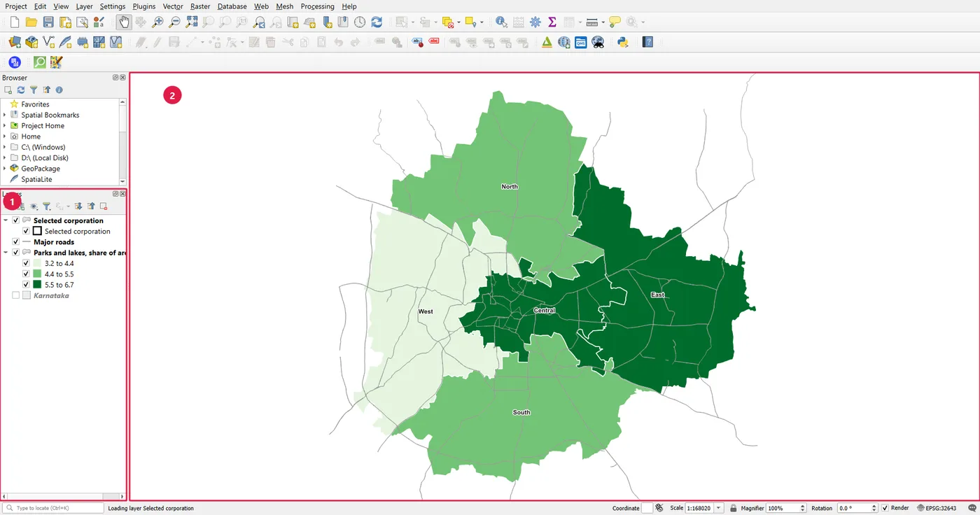Click the blue round grid plugin icon
Screen dimensions: 980x515
[15, 62]
